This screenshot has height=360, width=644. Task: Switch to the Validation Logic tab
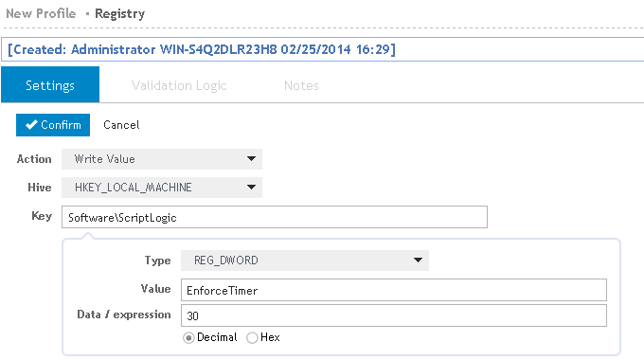tap(179, 85)
